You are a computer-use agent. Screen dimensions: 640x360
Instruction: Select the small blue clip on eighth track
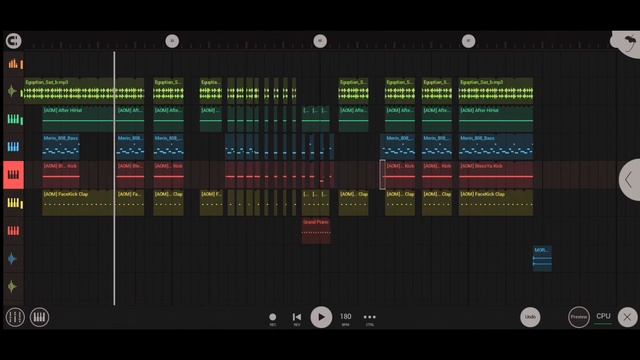tap(542, 258)
